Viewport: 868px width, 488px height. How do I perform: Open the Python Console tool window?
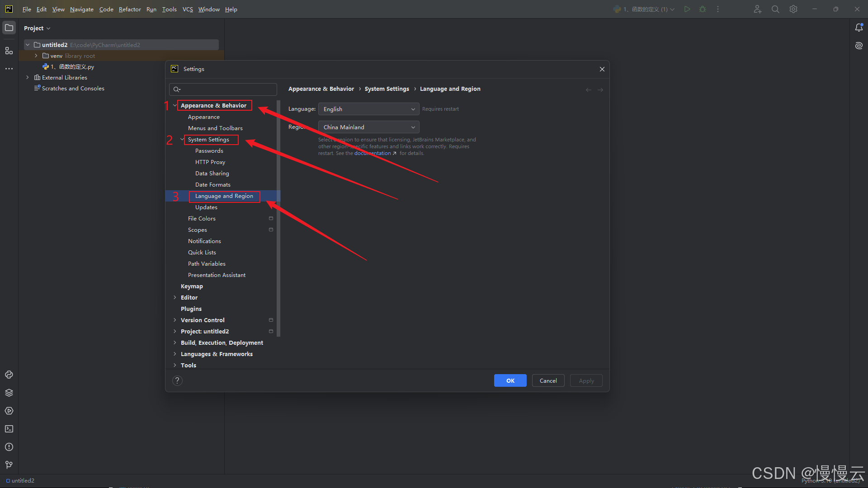9,375
